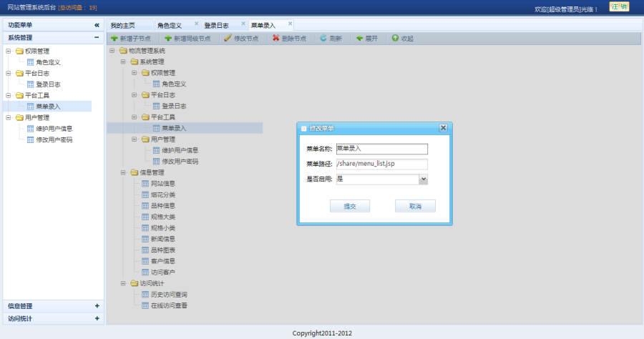
Task: Click the 菜单路径 input field with /share/menu_list.jsp
Action: pos(382,164)
